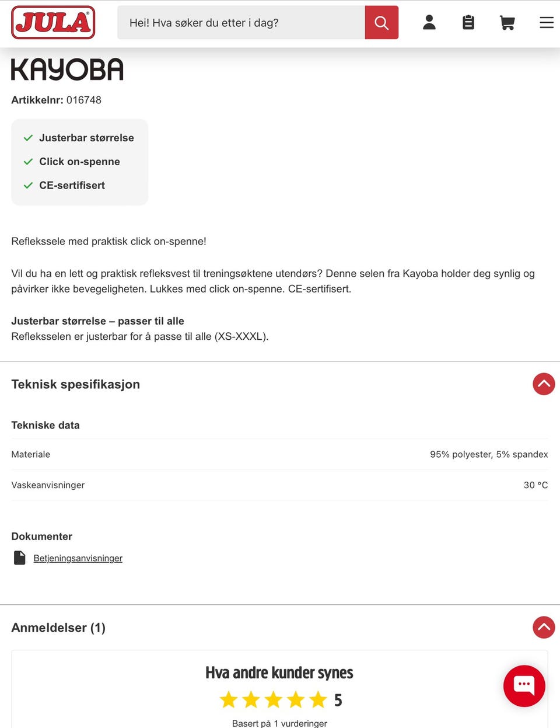Click the Artikkelnr 016748 text
560x728 pixels.
(x=57, y=100)
